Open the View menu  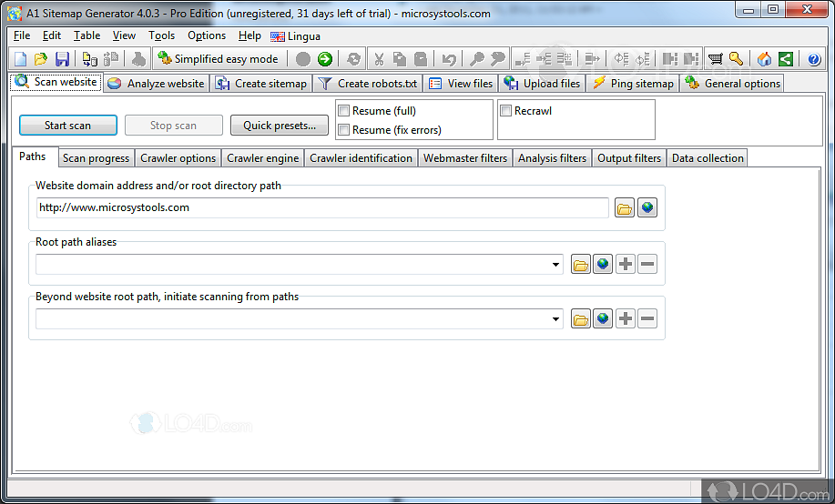coord(124,35)
